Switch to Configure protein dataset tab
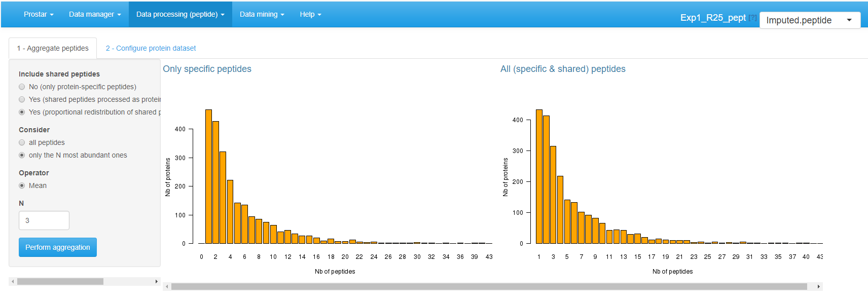 (x=151, y=48)
